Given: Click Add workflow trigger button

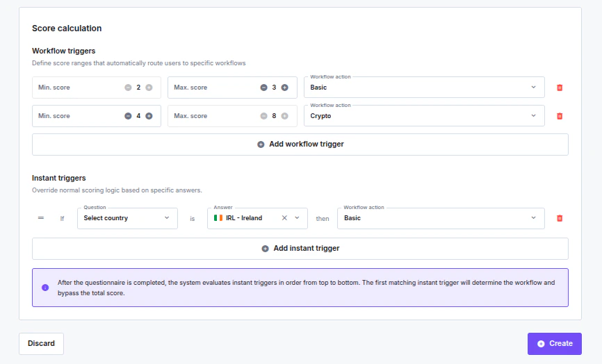Looking at the screenshot, I should point(300,144).
